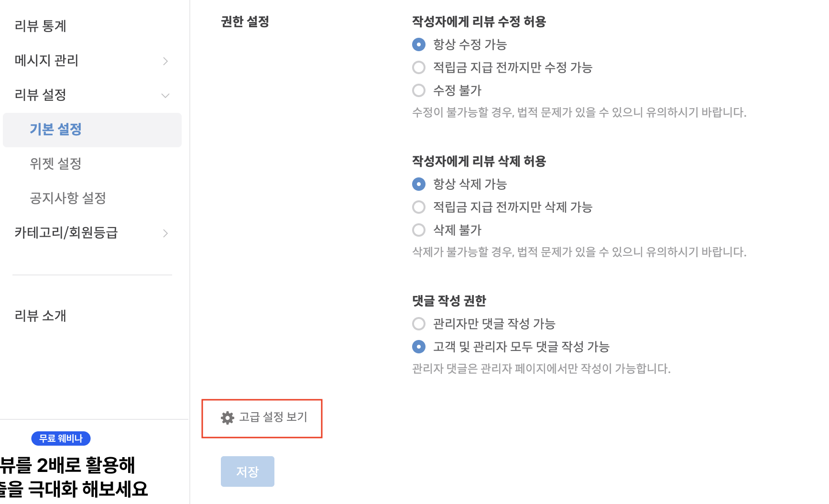Go to 위젯 설정 submenu item
This screenshot has width=829, height=504.
(x=55, y=164)
